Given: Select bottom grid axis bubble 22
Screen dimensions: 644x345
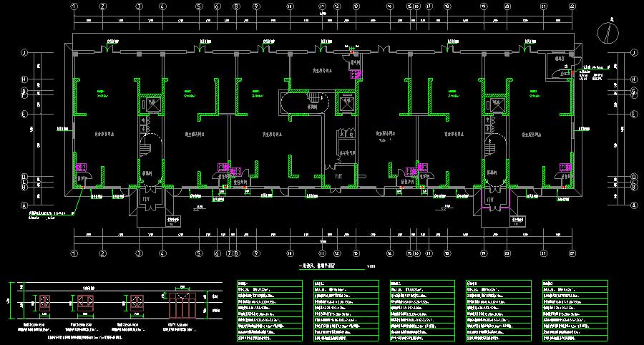Looking at the screenshot, I should coord(572,253).
